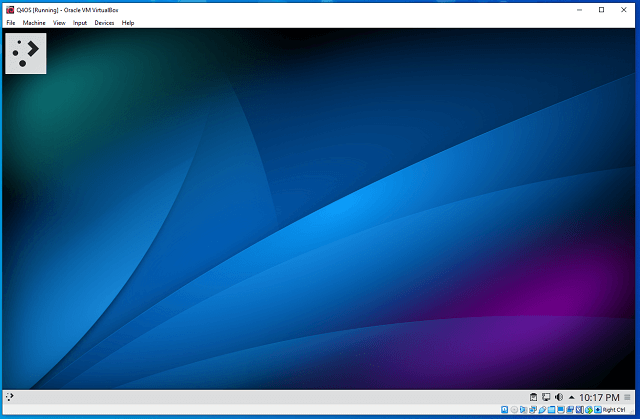Expand hidden system tray icons arrow

(571, 397)
